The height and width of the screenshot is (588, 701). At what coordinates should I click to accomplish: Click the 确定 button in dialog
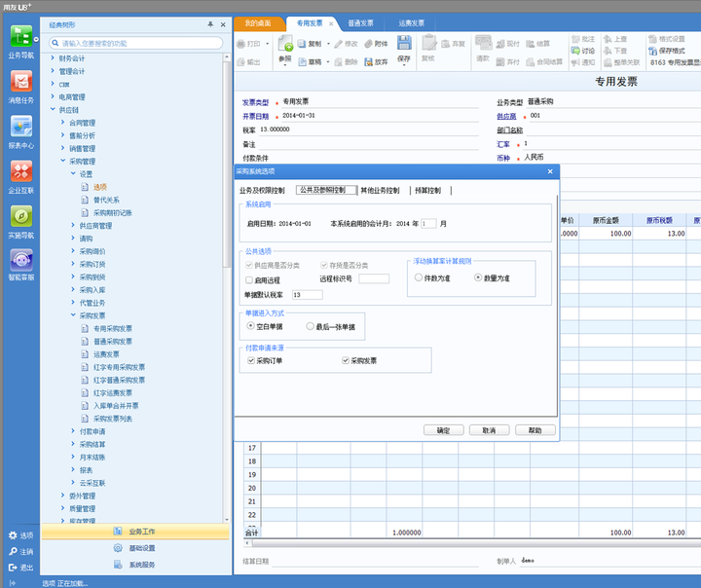(x=443, y=429)
